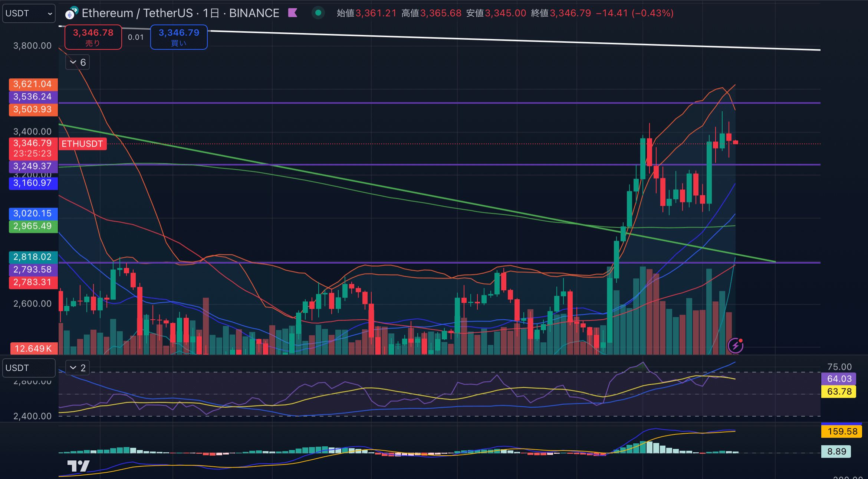Click the 3,503.93 orange price label
This screenshot has height=479, width=868.
[x=33, y=110]
